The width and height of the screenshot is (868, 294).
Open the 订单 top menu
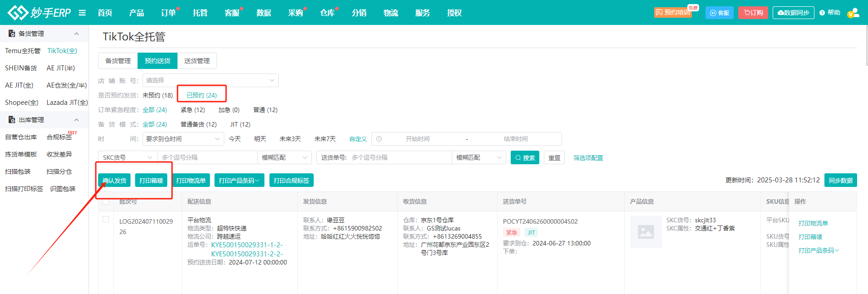point(168,13)
